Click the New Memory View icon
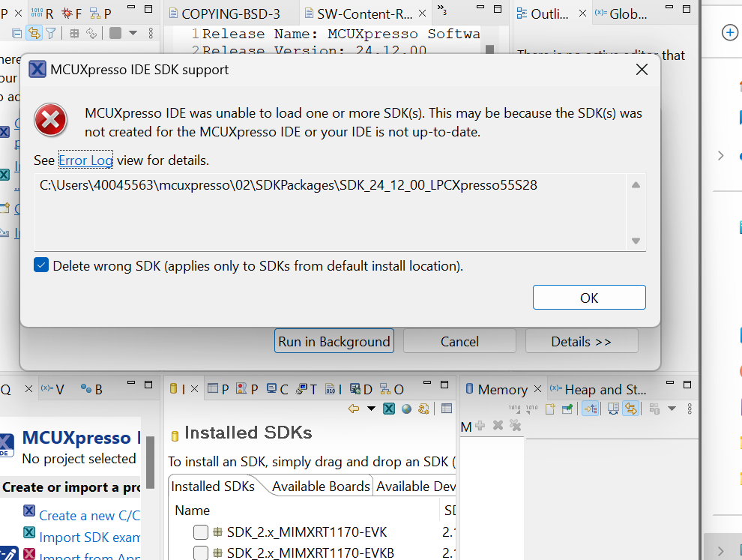Image resolution: width=742 pixels, height=560 pixels. tap(550, 409)
